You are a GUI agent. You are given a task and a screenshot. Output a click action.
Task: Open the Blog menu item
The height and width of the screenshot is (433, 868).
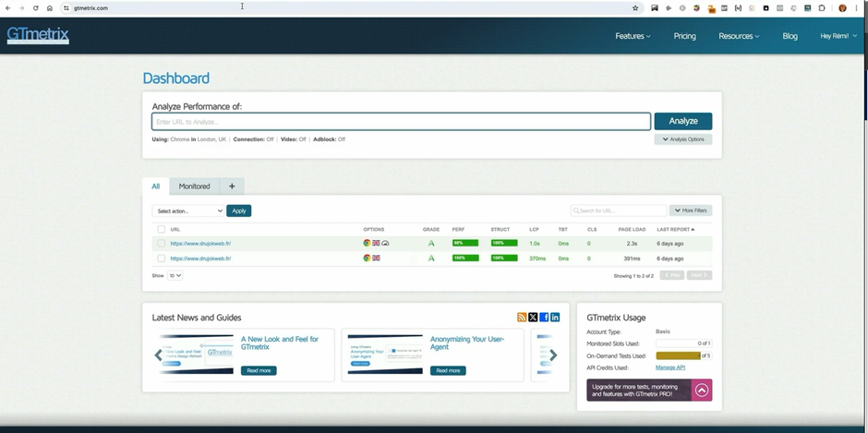790,36
